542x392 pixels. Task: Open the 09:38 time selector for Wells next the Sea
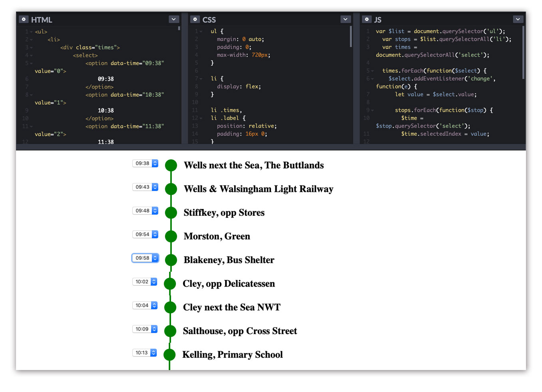145,163
